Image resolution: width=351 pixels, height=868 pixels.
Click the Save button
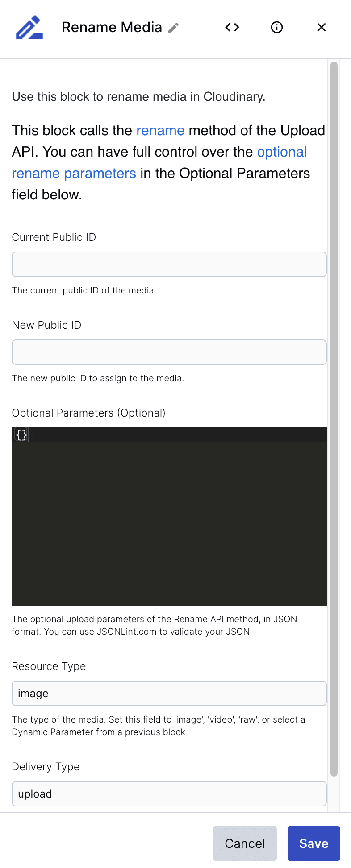pos(314,843)
